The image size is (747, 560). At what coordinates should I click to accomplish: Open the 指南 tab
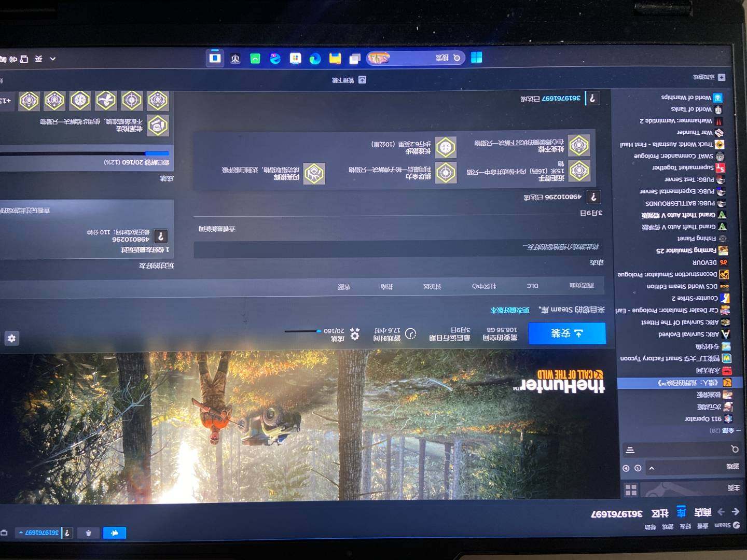[386, 287]
